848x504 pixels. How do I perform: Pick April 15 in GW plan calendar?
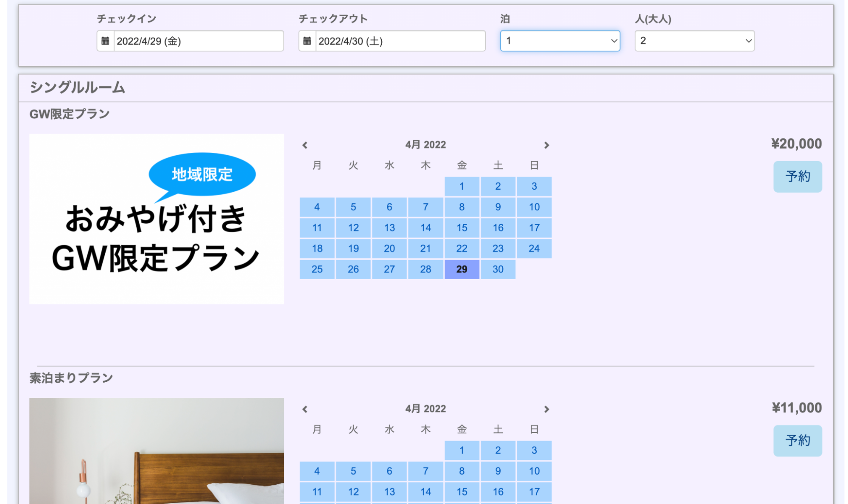(x=462, y=227)
